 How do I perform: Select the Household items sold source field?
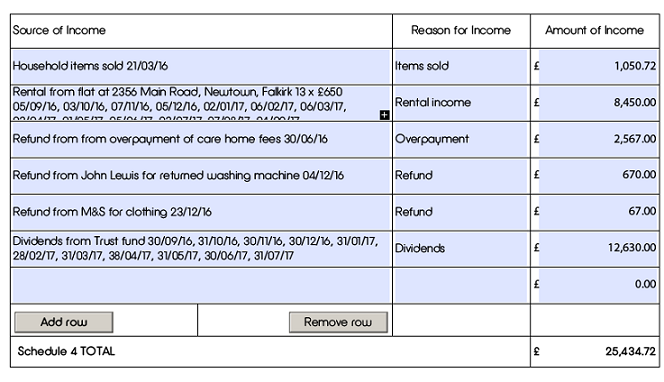click(x=201, y=66)
